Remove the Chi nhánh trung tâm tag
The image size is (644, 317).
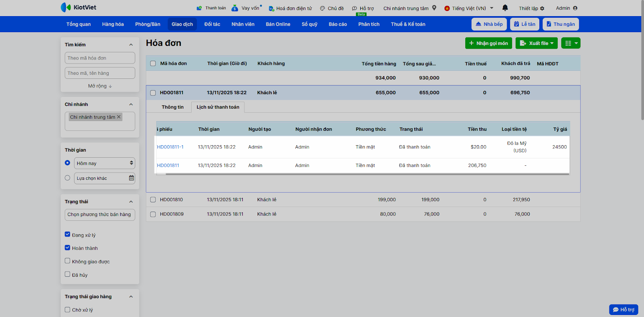[x=119, y=117]
